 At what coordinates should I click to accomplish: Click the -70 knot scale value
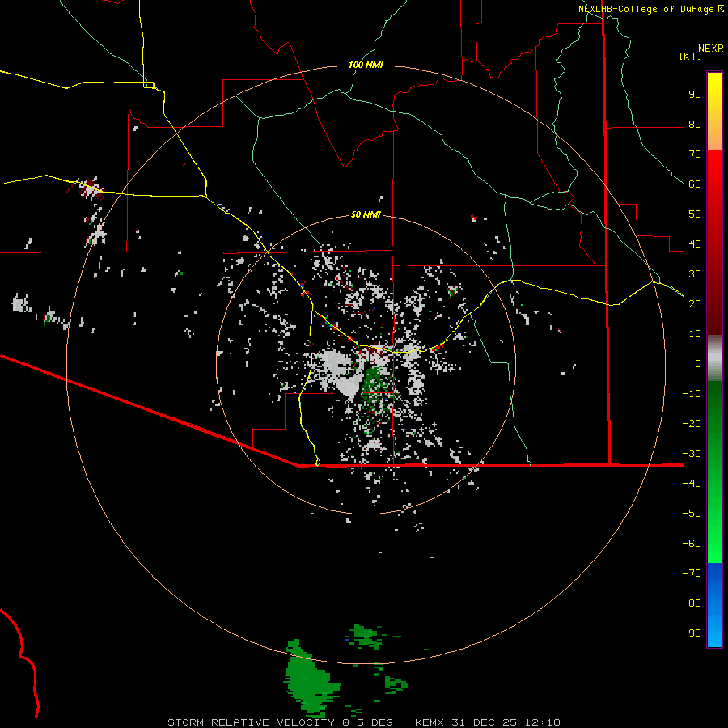coord(692,573)
